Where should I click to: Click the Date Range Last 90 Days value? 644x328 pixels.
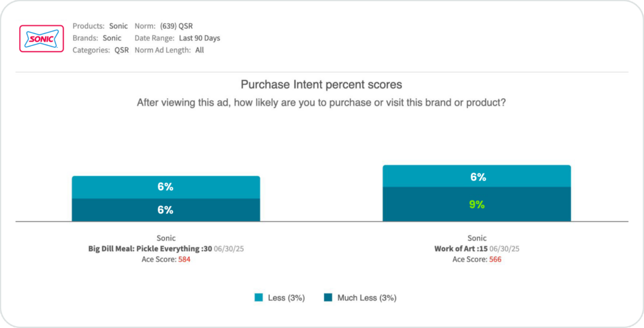click(x=199, y=38)
